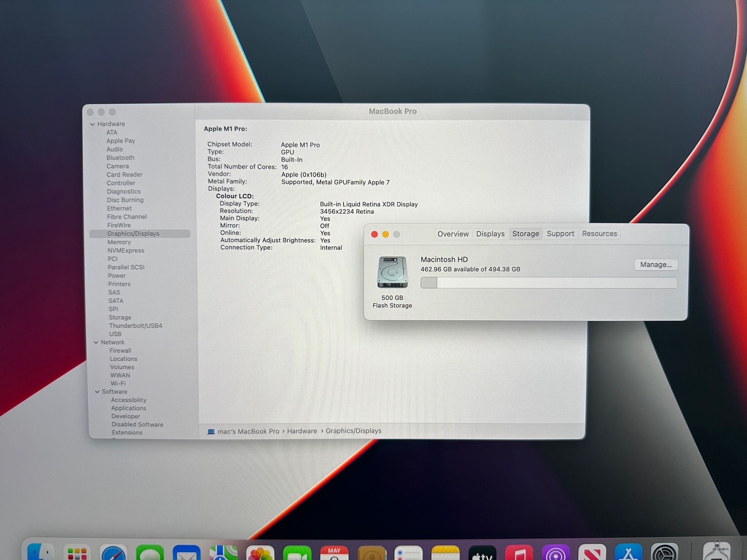747x560 pixels.
Task: Select ATA in the sidebar
Action: pos(112,133)
